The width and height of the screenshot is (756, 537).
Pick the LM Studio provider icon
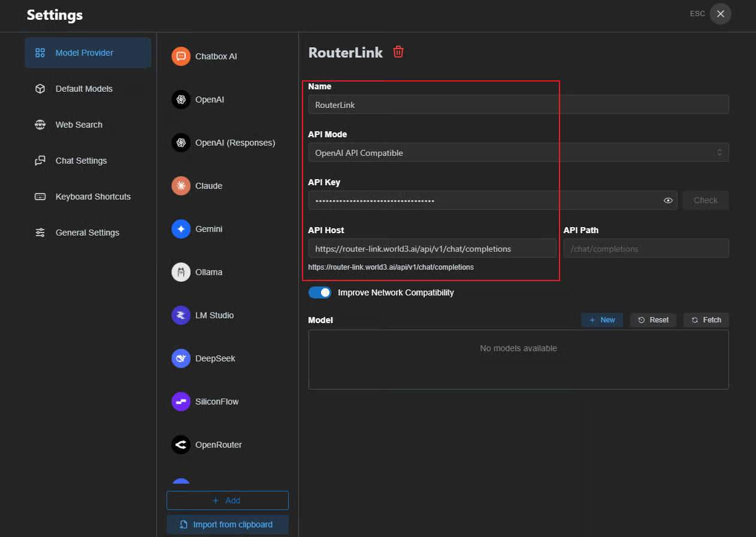pos(181,315)
